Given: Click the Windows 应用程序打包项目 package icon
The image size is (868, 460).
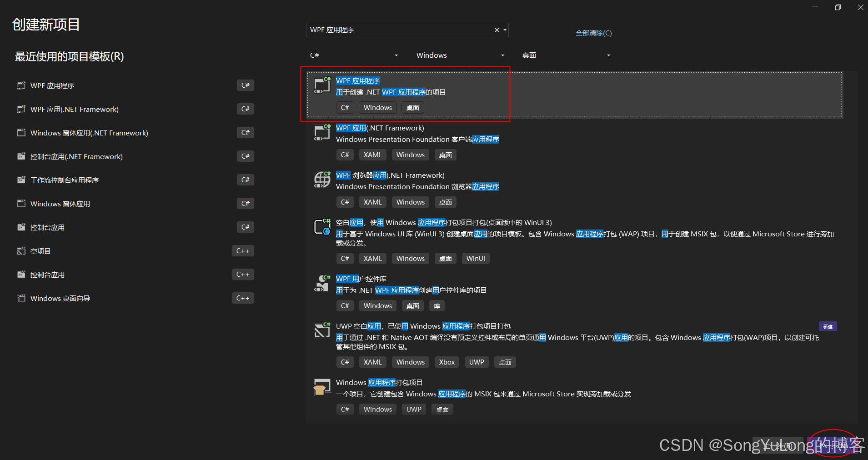Looking at the screenshot, I should [x=322, y=387].
